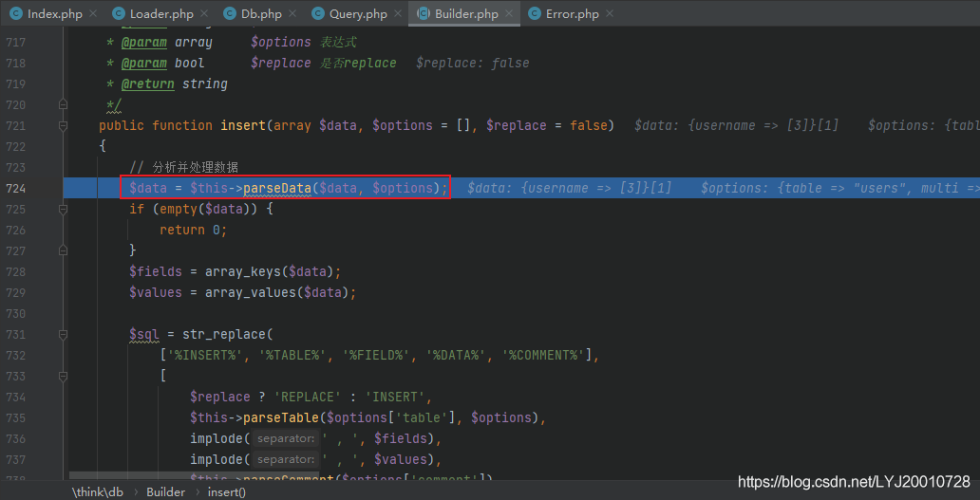Click the parseTable method call
The width and height of the screenshot is (980, 500).
coord(281,417)
